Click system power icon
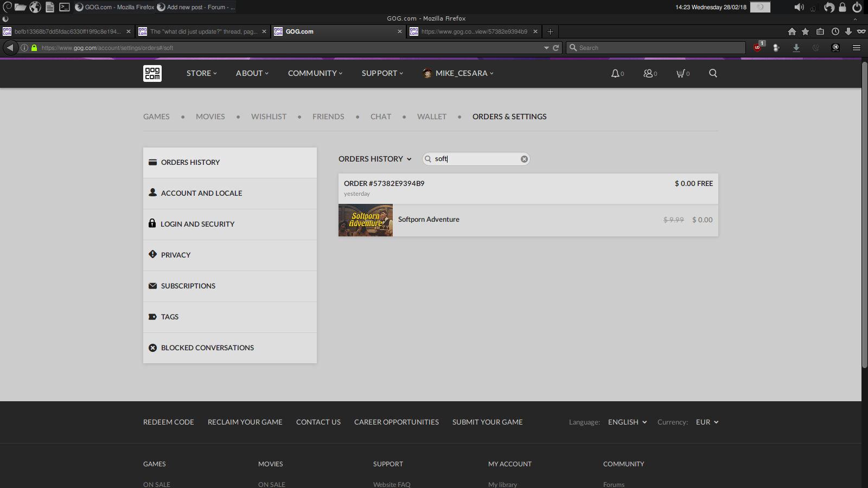The width and height of the screenshot is (868, 488). click(x=857, y=7)
